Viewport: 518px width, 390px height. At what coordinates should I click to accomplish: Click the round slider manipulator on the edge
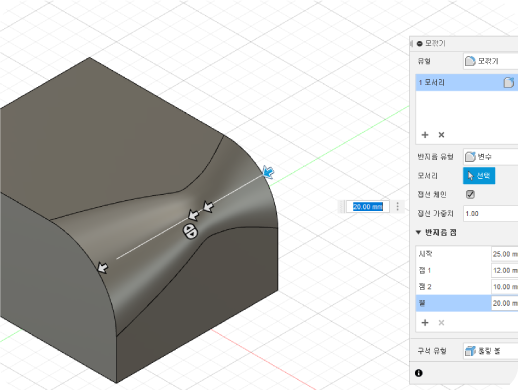(190, 231)
